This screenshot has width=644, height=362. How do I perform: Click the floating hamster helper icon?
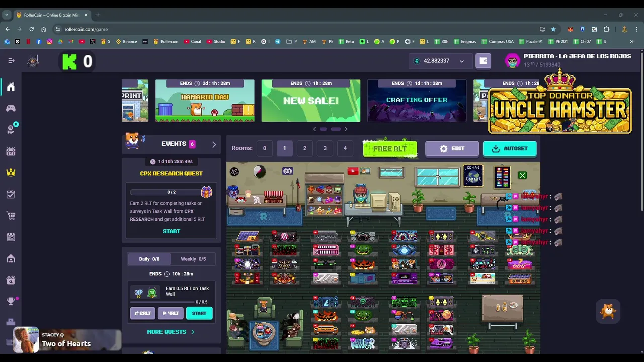[608, 311]
